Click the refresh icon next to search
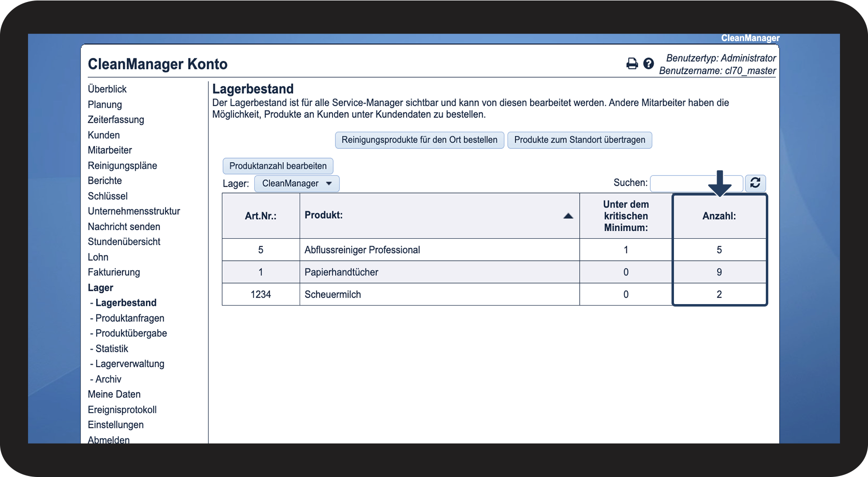 point(755,183)
